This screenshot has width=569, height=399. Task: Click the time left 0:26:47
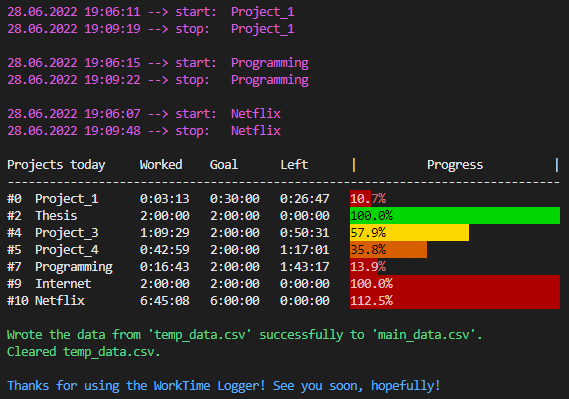(x=305, y=199)
